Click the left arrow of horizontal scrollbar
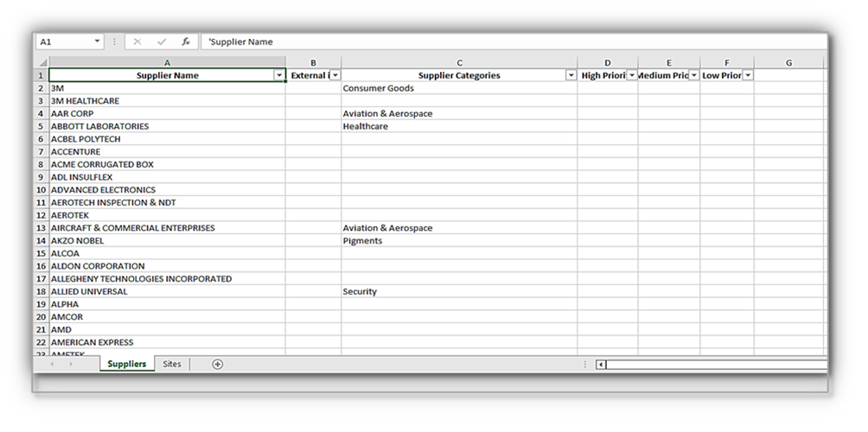 (x=601, y=365)
